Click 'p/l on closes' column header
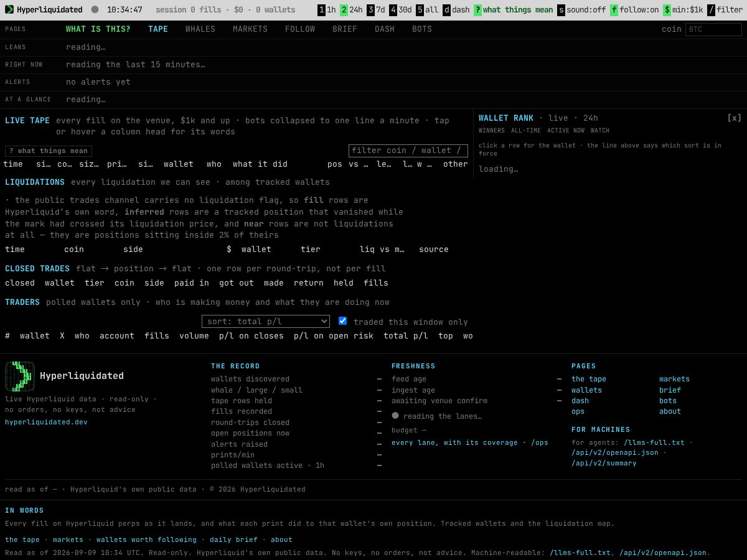Image resolution: width=747 pixels, height=560 pixels. [251, 336]
